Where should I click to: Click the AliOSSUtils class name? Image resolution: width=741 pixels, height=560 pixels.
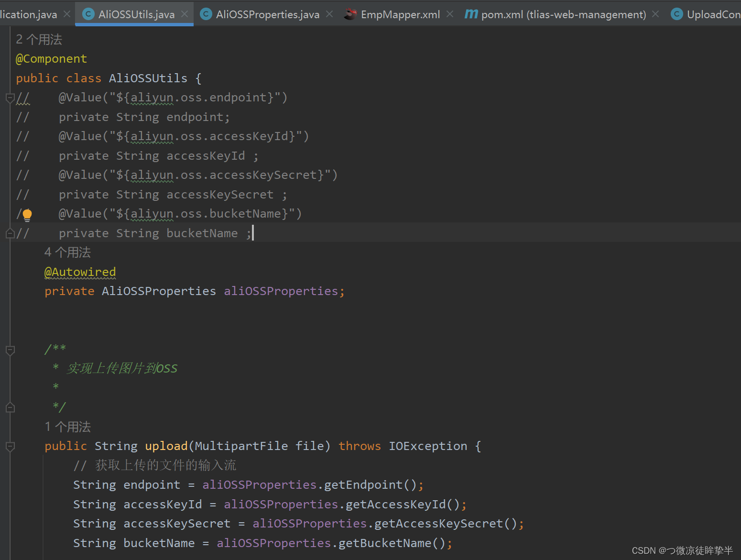[x=148, y=78]
